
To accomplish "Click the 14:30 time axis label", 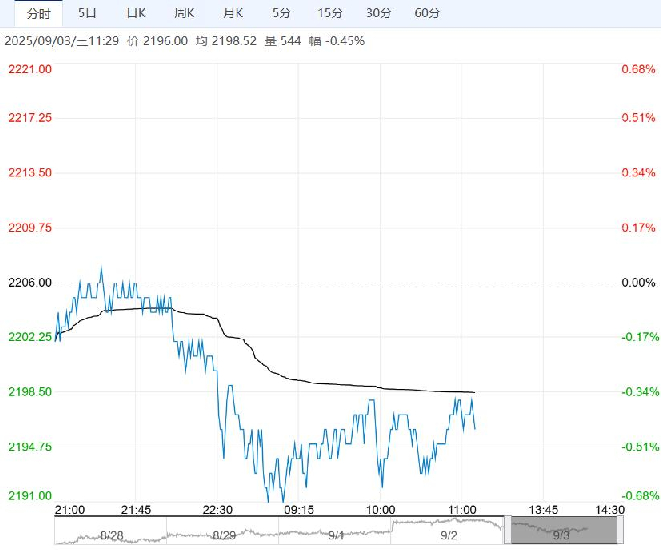I will pyautogui.click(x=610, y=510).
